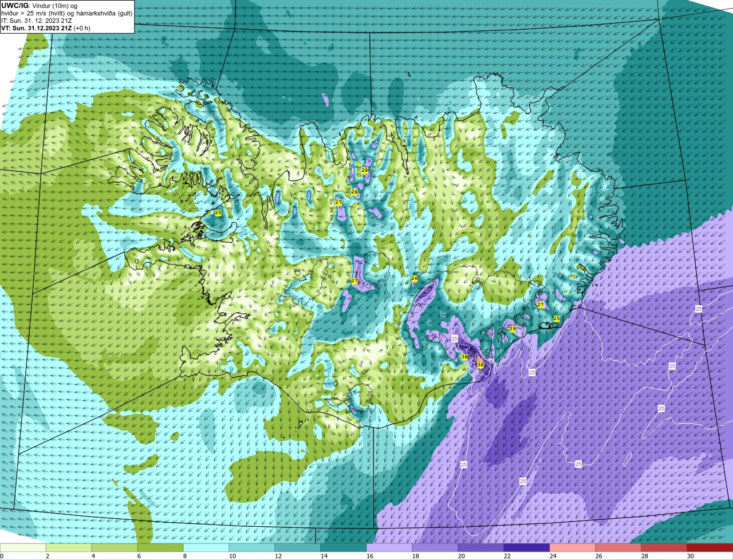Image resolution: width=733 pixels, height=560 pixels.
Task: Pick the 20–22 m/s violet legend swatch
Action: click(481, 548)
